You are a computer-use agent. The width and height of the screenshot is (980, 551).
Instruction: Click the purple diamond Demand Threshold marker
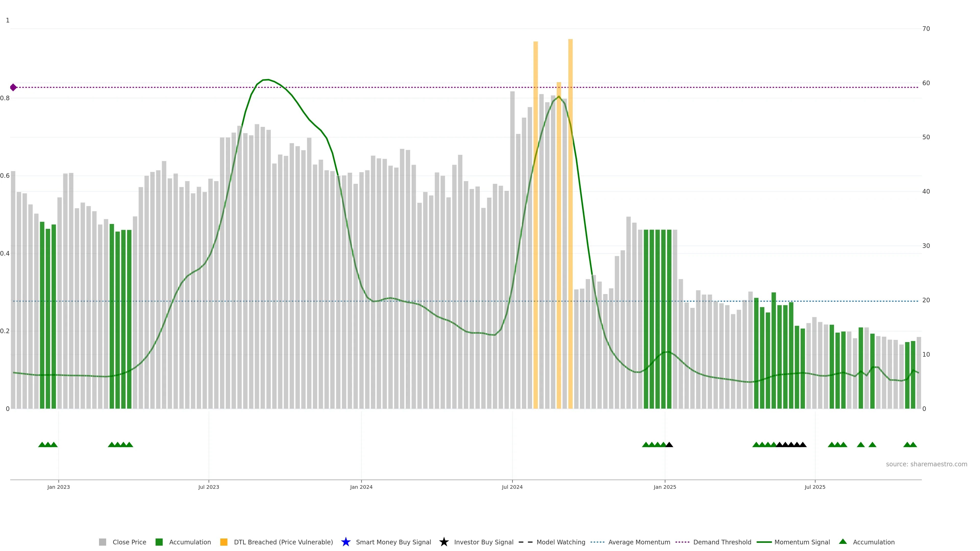pos(13,87)
